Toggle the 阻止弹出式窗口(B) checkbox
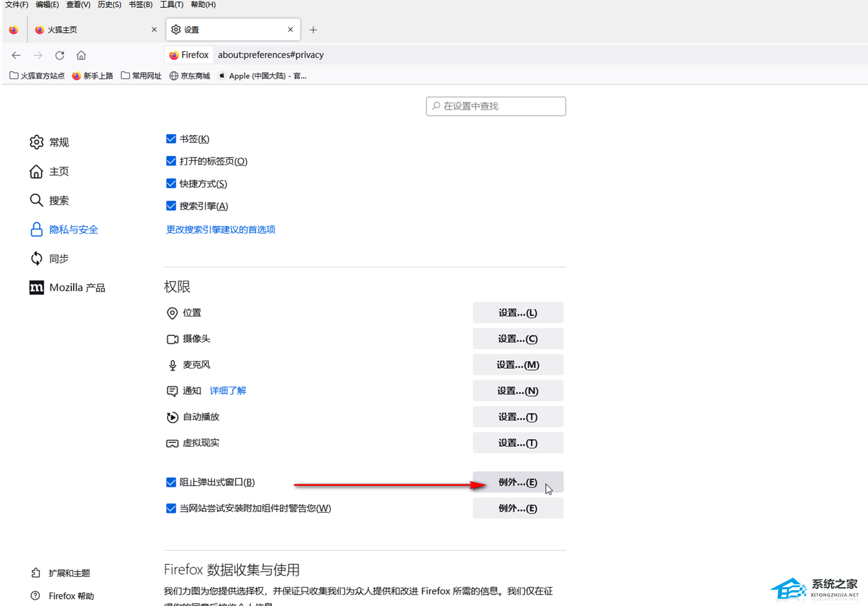The height and width of the screenshot is (606, 868). tap(171, 482)
